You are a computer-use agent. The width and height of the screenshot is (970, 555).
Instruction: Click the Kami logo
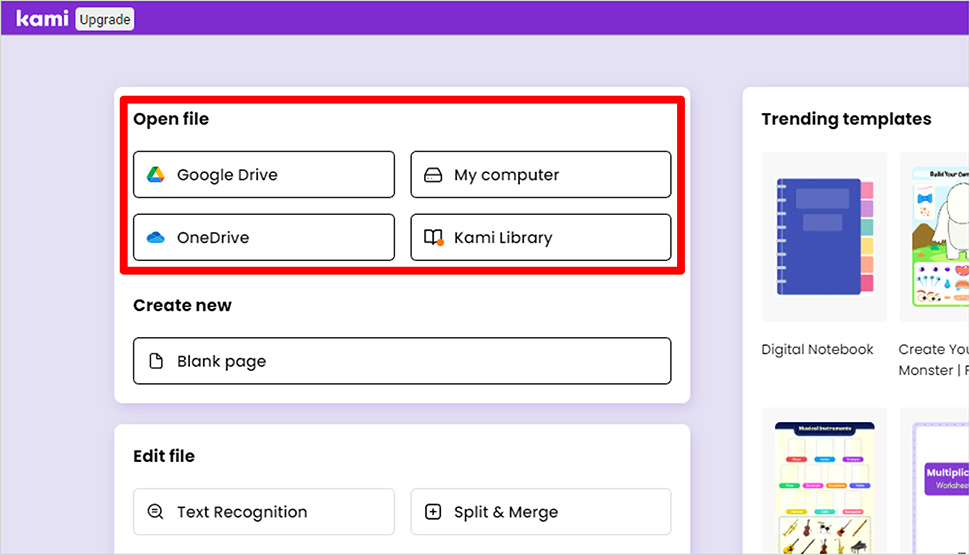[x=41, y=19]
